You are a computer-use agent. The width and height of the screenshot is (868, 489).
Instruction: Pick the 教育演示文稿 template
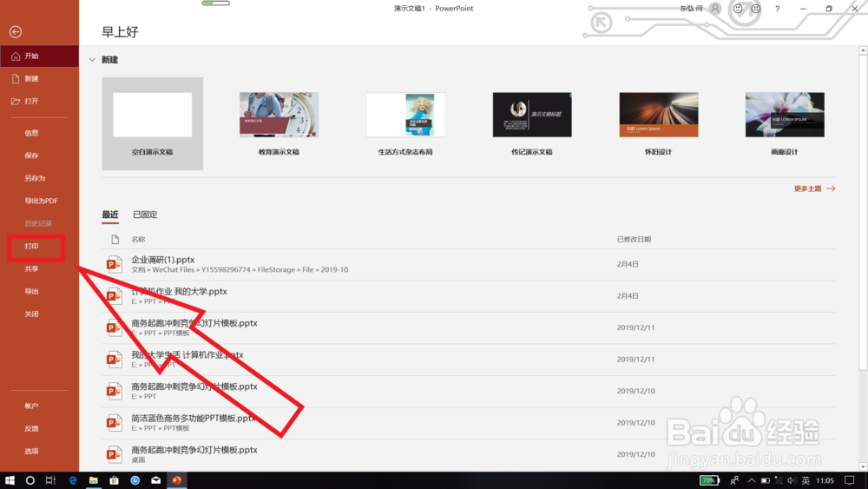[x=279, y=123]
